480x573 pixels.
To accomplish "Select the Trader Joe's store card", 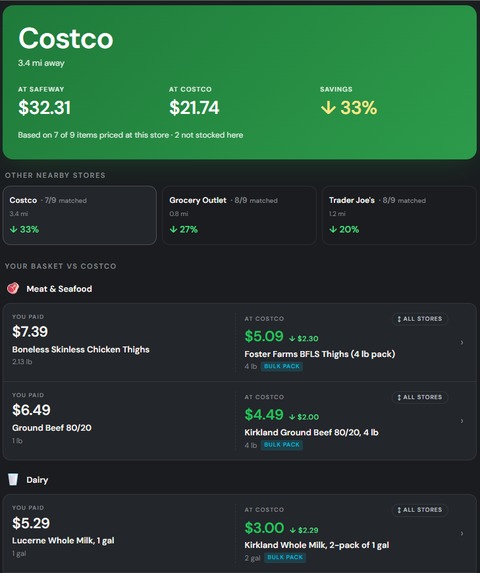I will coord(399,215).
